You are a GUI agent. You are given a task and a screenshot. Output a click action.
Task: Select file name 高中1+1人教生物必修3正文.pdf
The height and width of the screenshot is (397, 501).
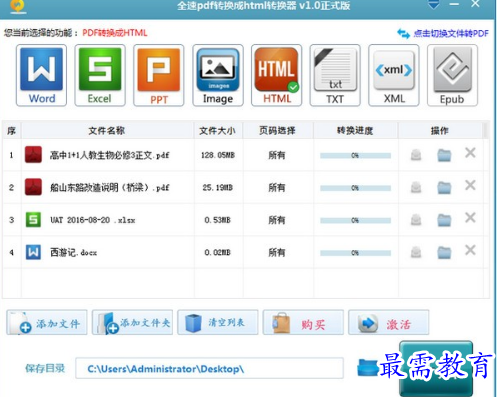click(110, 155)
